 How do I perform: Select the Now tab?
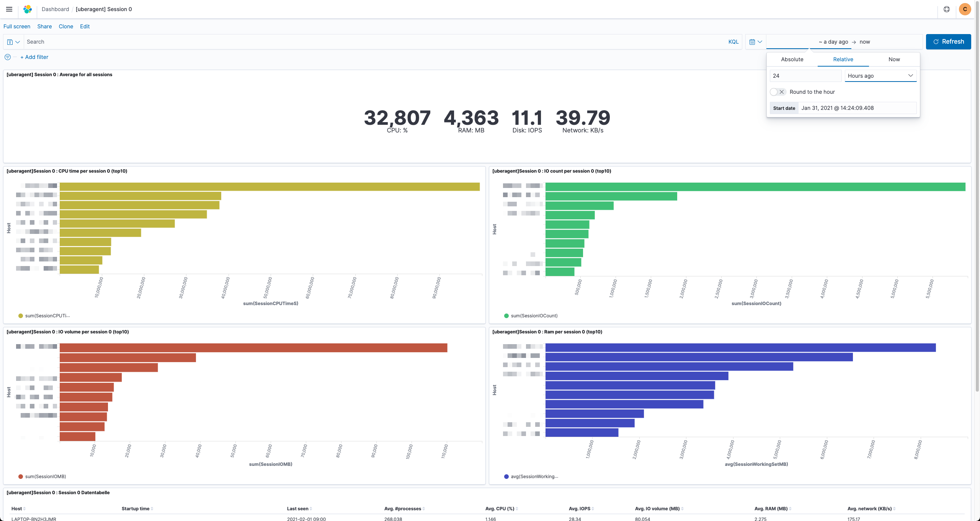894,59
